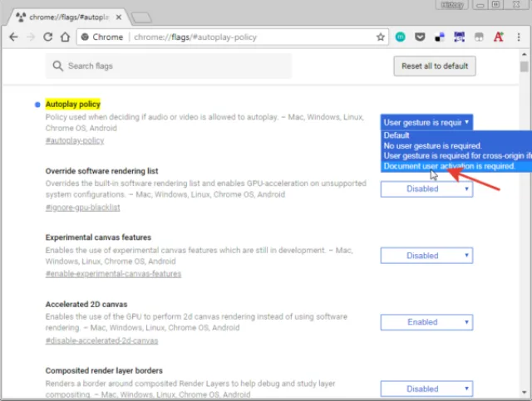Click the Chrome site info chip

tap(102, 37)
